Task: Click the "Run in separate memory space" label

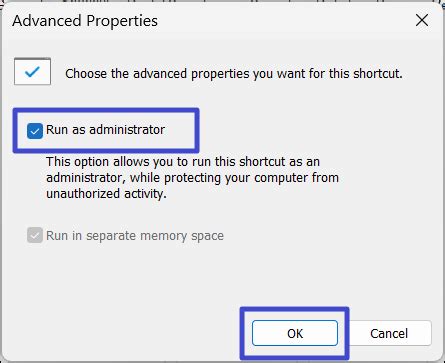Action: (x=135, y=236)
